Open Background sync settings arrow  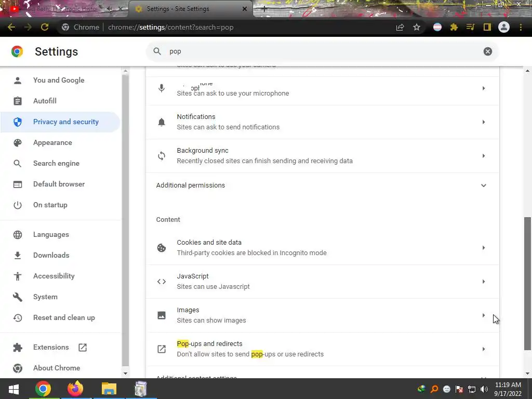click(x=484, y=156)
